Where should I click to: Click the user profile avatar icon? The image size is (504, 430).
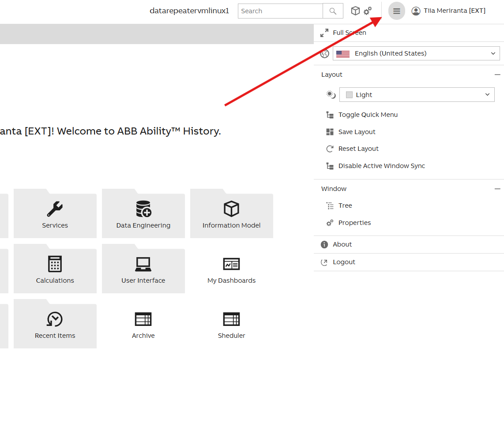tap(416, 11)
